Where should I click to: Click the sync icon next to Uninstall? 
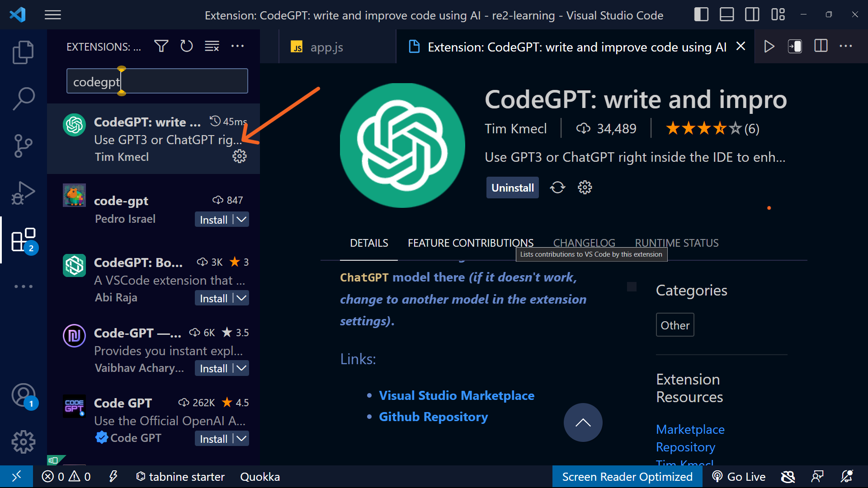pyautogui.click(x=557, y=188)
